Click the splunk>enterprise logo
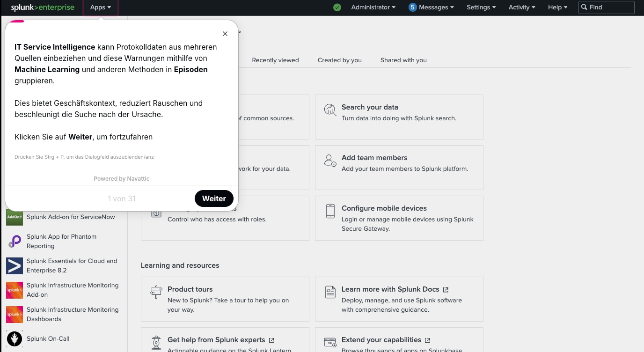Viewport: 644px width, 352px height. 43,7
